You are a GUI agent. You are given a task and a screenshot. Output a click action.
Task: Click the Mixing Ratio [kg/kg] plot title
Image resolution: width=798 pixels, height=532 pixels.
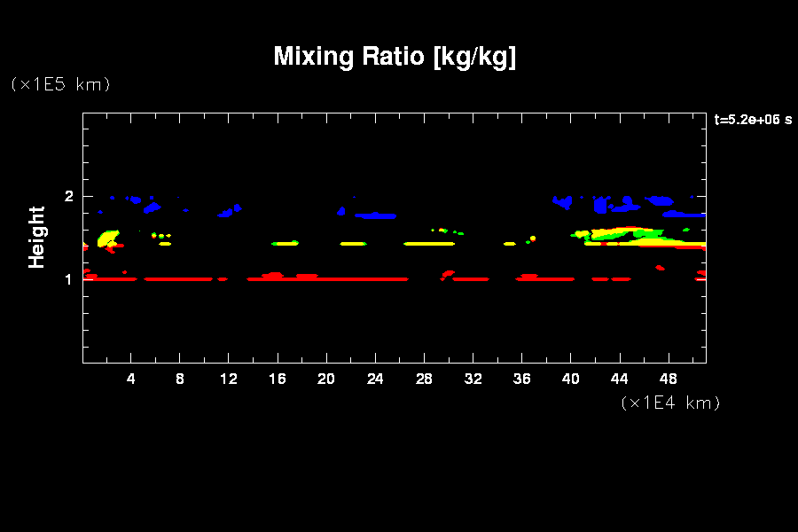(x=395, y=57)
